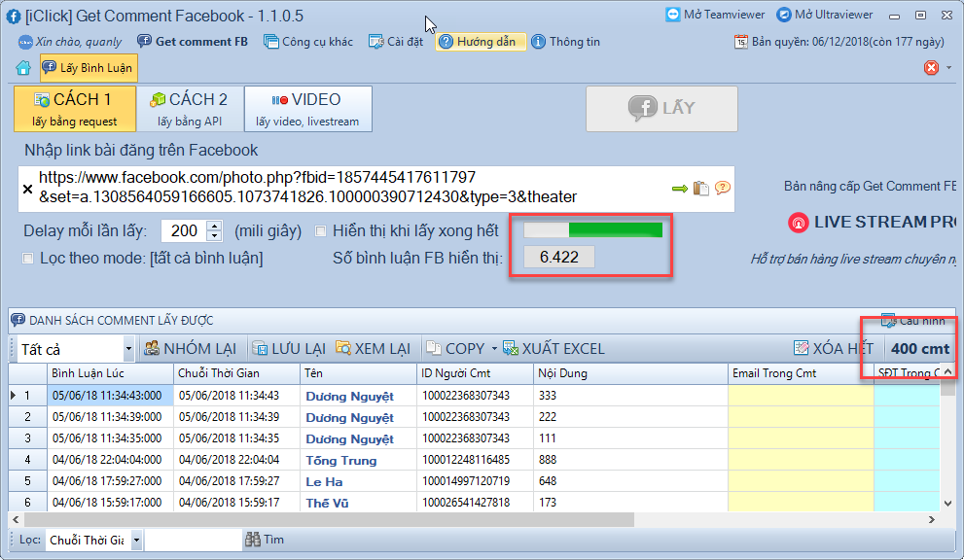Click the XEM LẠI review button
This screenshot has width=964, height=560.
(x=373, y=348)
